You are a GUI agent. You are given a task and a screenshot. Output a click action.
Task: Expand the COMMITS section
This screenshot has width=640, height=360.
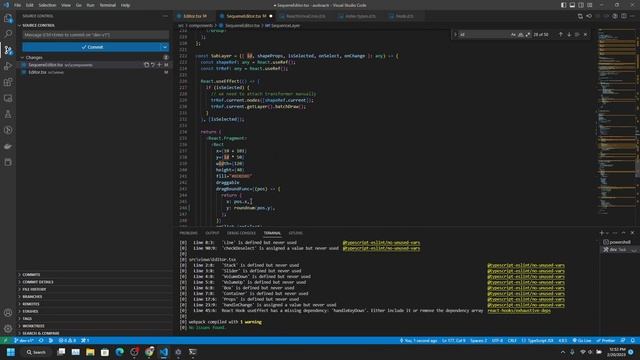point(31,275)
